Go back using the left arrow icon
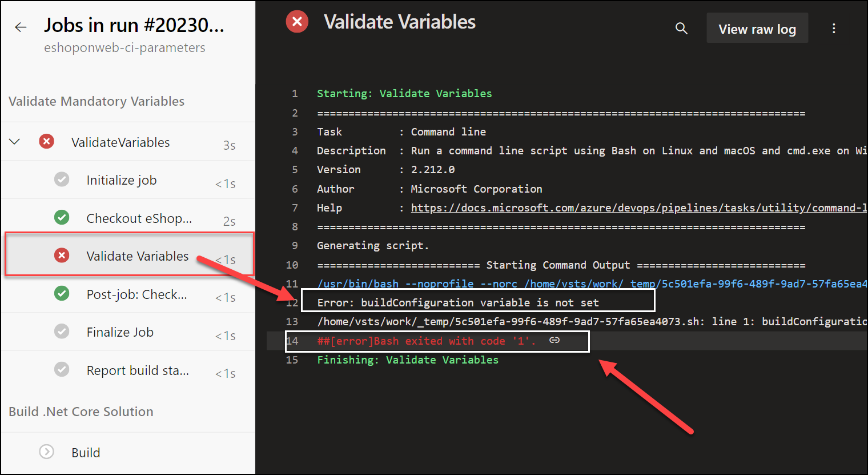The height and width of the screenshot is (475, 868). [x=21, y=27]
